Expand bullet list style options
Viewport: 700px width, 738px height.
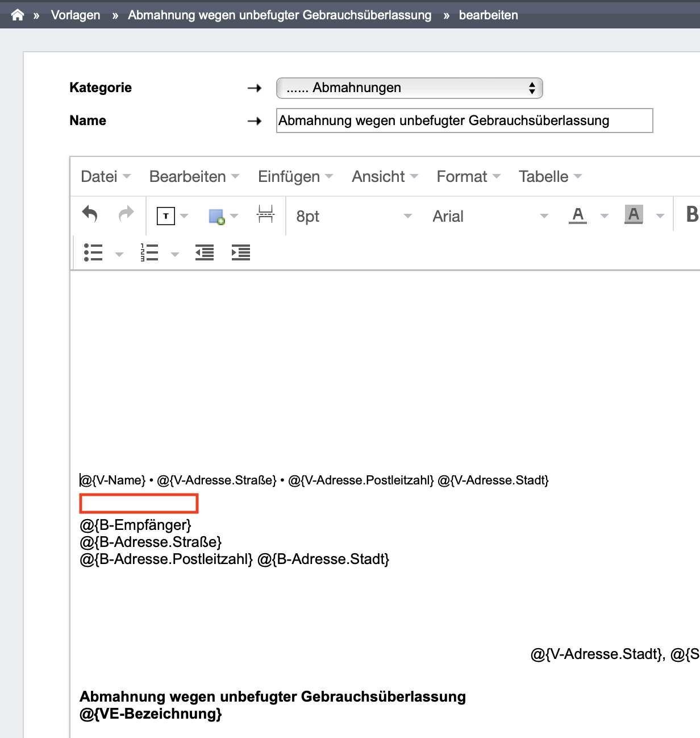click(119, 254)
